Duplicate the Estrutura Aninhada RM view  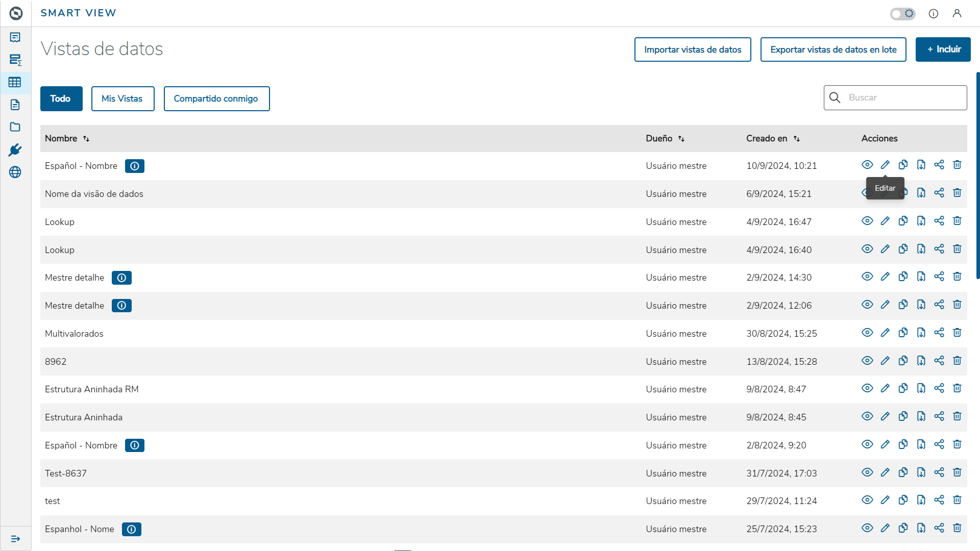[903, 388]
